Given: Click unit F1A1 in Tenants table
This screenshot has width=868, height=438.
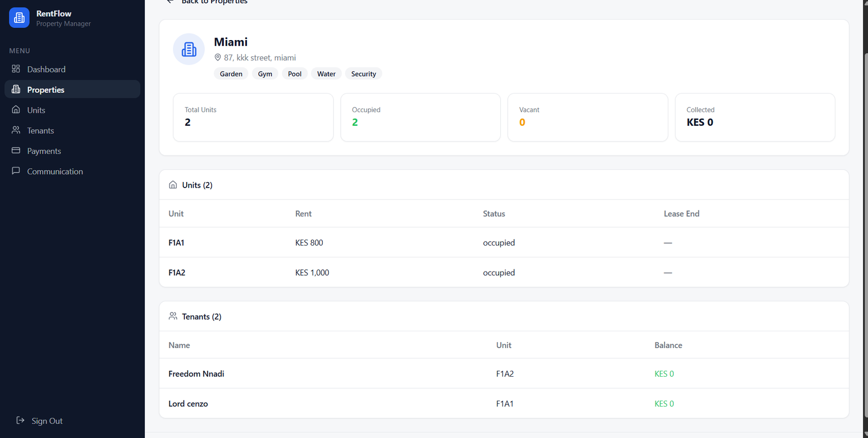Looking at the screenshot, I should point(505,403).
